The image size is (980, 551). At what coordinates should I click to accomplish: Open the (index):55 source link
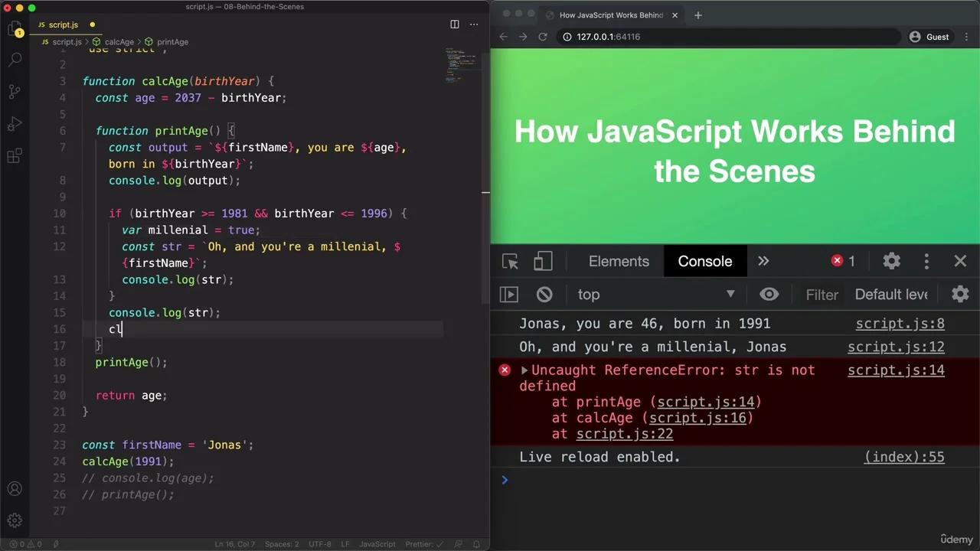click(904, 457)
